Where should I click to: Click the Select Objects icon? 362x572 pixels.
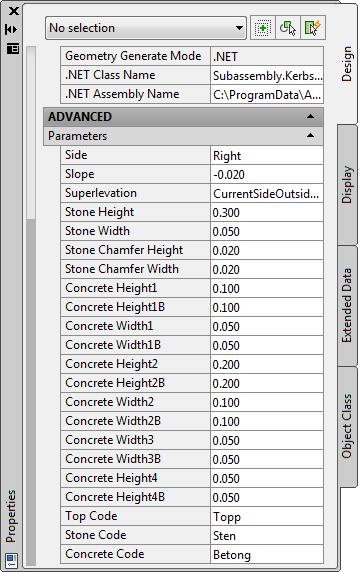(288, 28)
